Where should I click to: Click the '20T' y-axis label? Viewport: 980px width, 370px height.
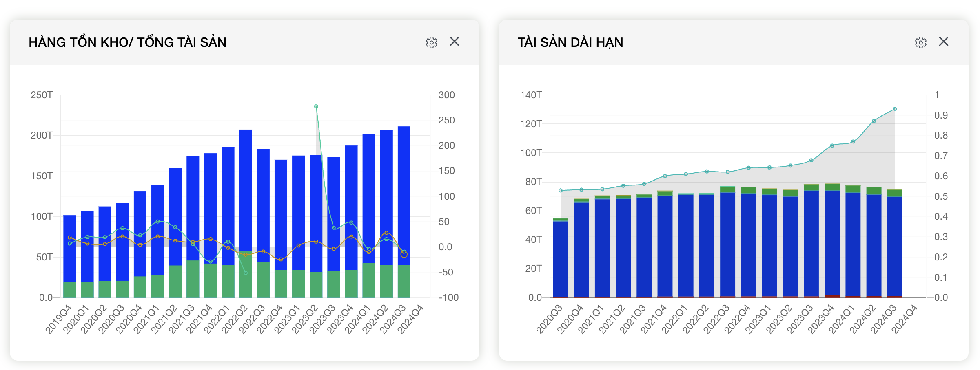tap(533, 269)
